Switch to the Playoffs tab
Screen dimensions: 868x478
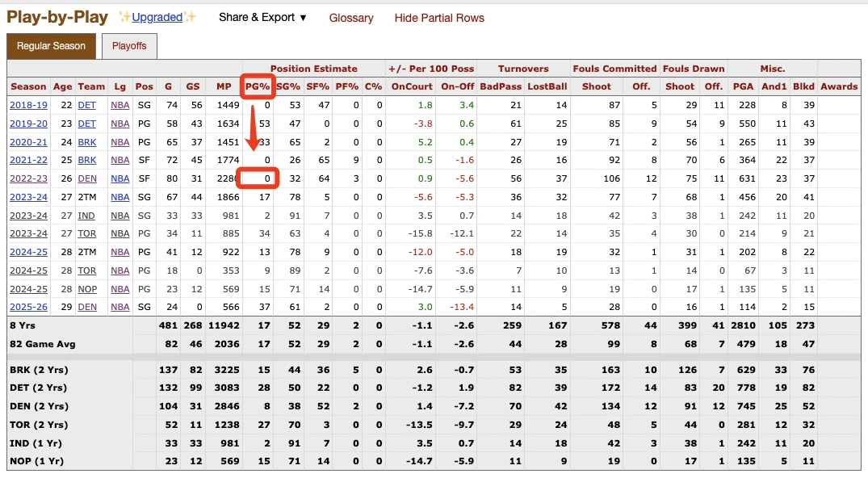(x=129, y=46)
